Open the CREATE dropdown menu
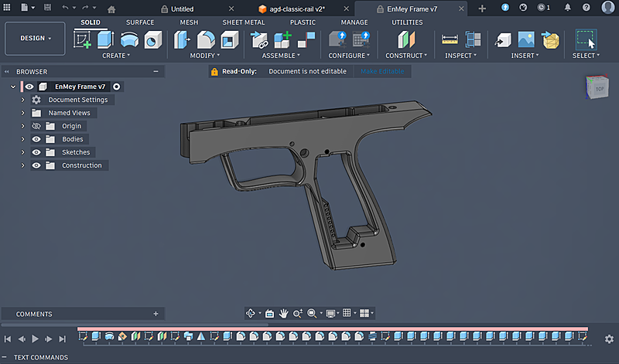 pos(115,56)
